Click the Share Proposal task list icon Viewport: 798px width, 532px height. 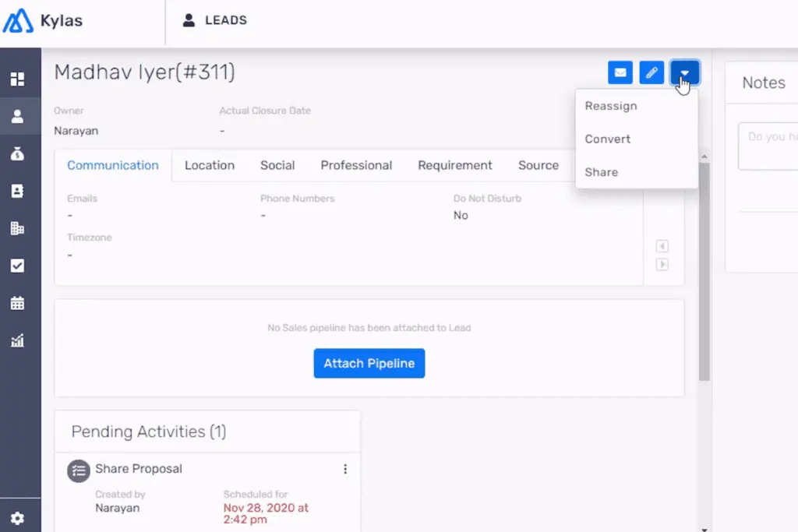[79, 471]
